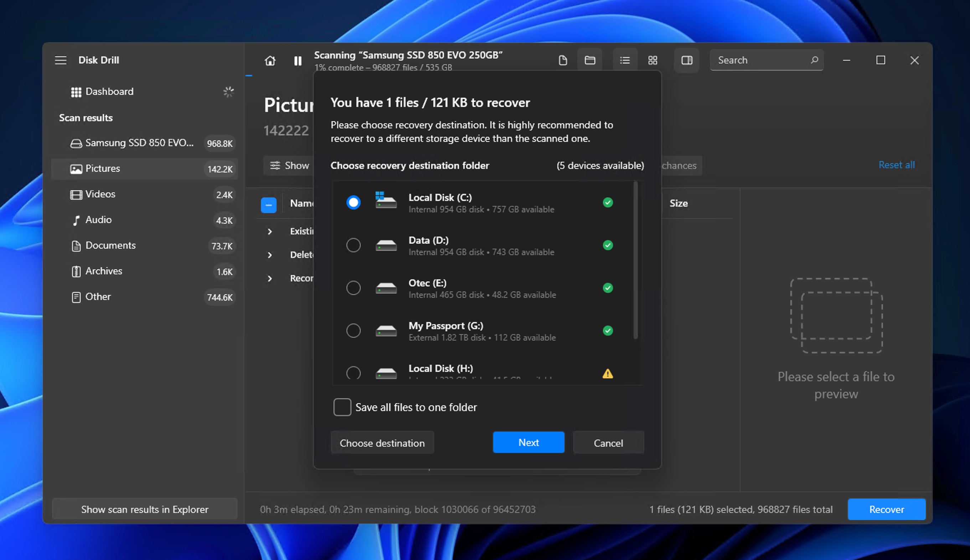Click the magnifier search icon

814,60
